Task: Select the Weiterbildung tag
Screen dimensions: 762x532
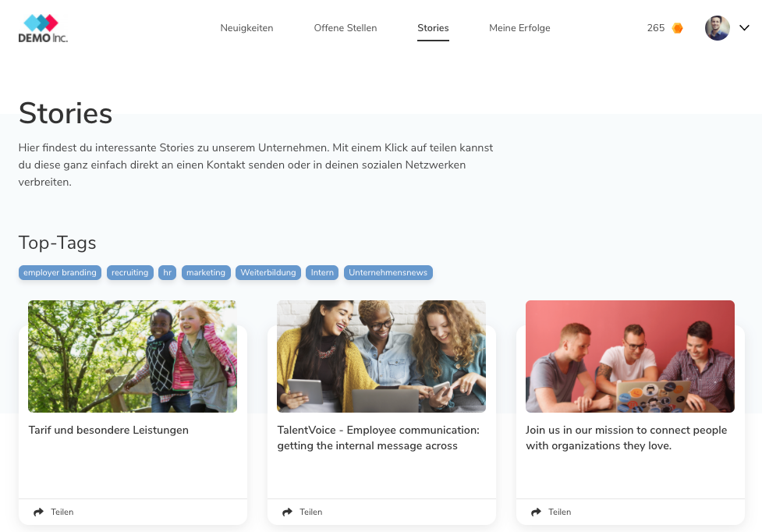Action: click(x=268, y=273)
